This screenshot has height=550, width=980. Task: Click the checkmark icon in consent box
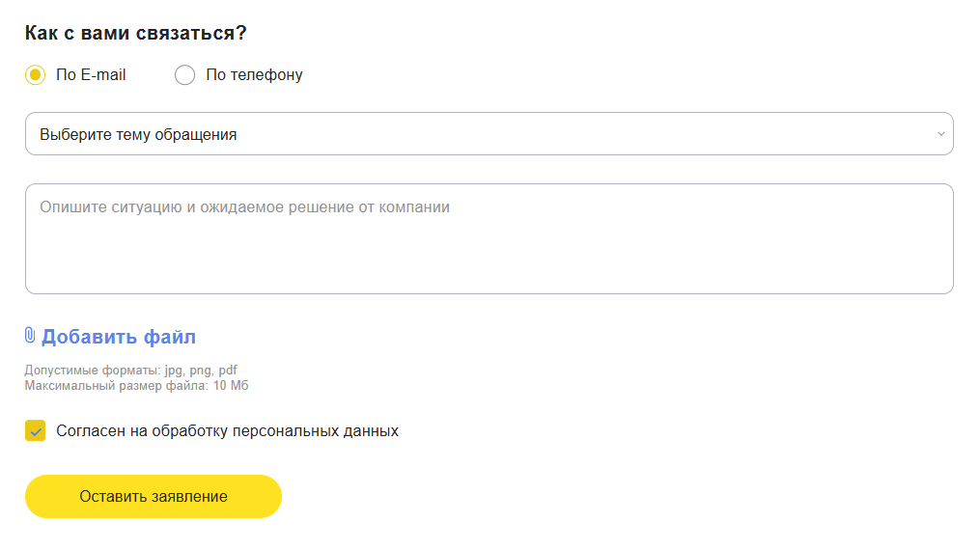[x=36, y=431]
